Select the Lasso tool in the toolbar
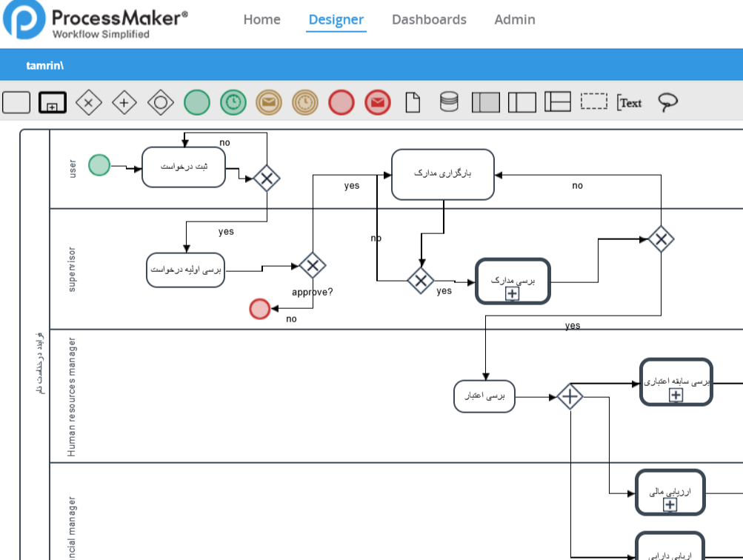743x560 pixels. coord(668,102)
